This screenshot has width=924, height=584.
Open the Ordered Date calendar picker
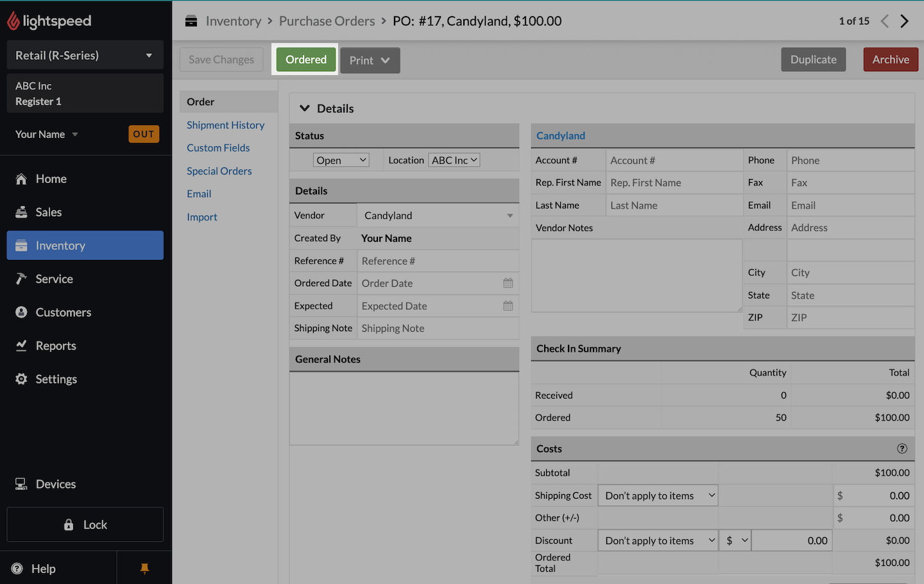coord(508,283)
